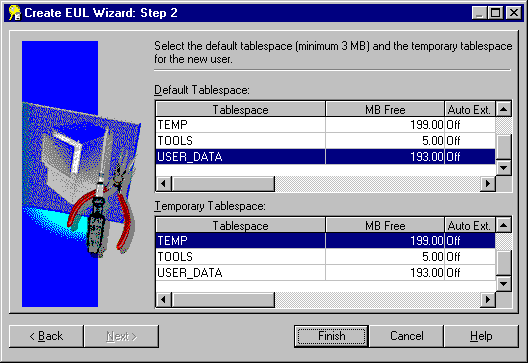Click up arrow of Temporary Tablespace vertical scrollbar
This screenshot has width=528, height=363.
504,225
